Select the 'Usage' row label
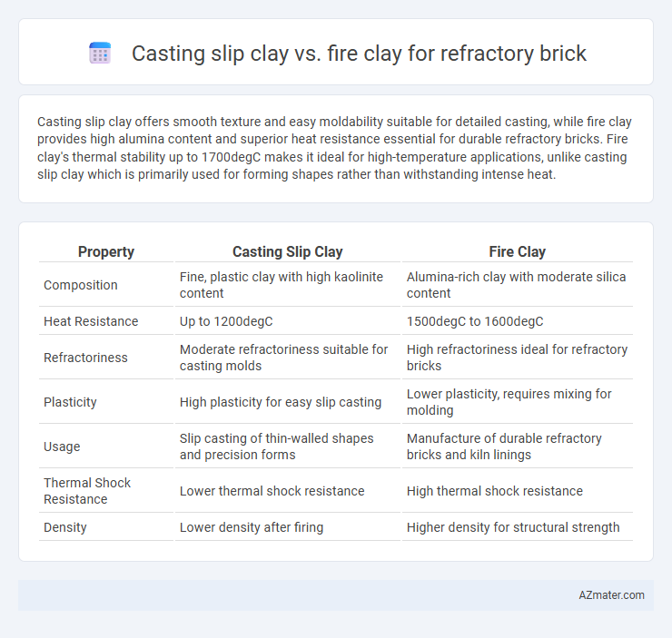The width and height of the screenshot is (672, 638). 62,447
